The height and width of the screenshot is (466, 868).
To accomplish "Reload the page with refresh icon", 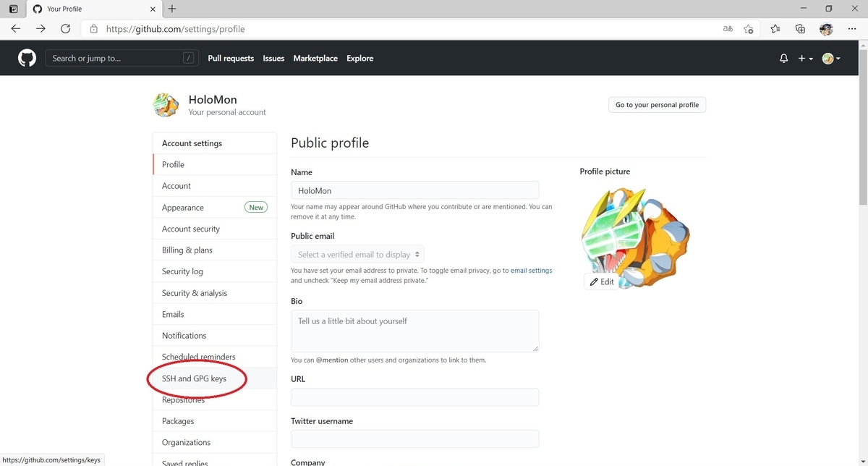I will 66,29.
